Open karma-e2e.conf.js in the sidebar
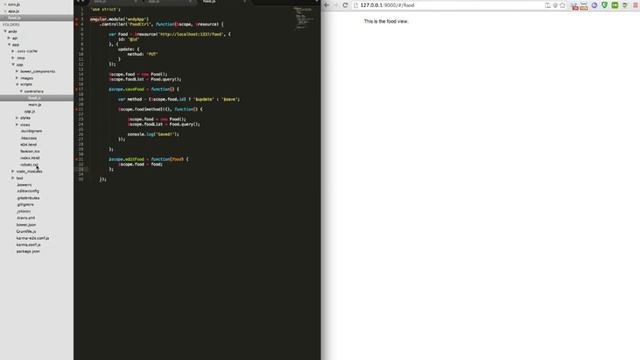640x360 pixels. coord(32,238)
